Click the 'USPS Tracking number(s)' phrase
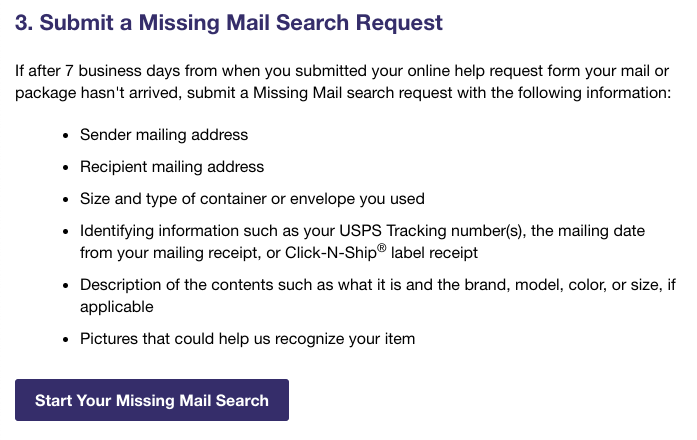The width and height of the screenshot is (697, 440). click(x=441, y=231)
